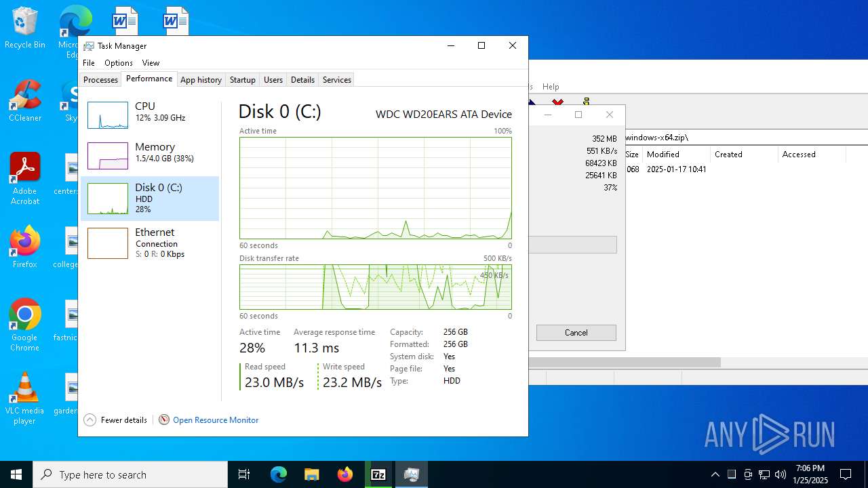Open the Recycle Bin desktop icon

tap(24, 28)
